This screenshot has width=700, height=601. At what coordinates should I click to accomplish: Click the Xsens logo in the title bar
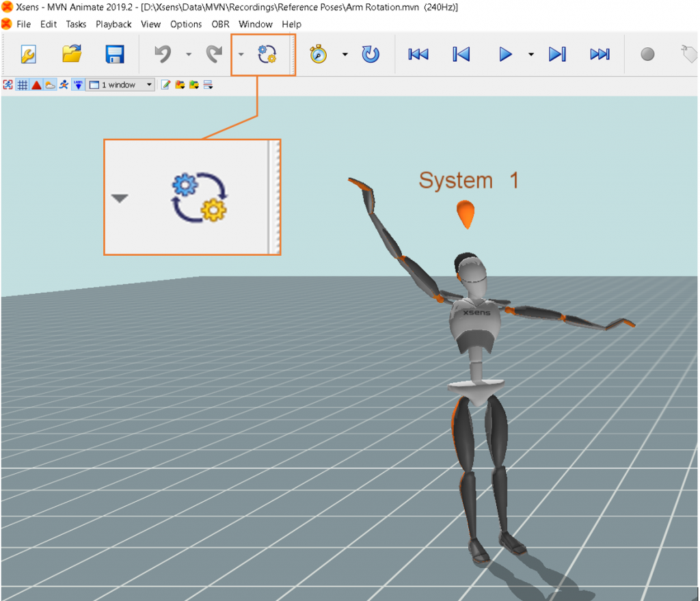[x=7, y=7]
